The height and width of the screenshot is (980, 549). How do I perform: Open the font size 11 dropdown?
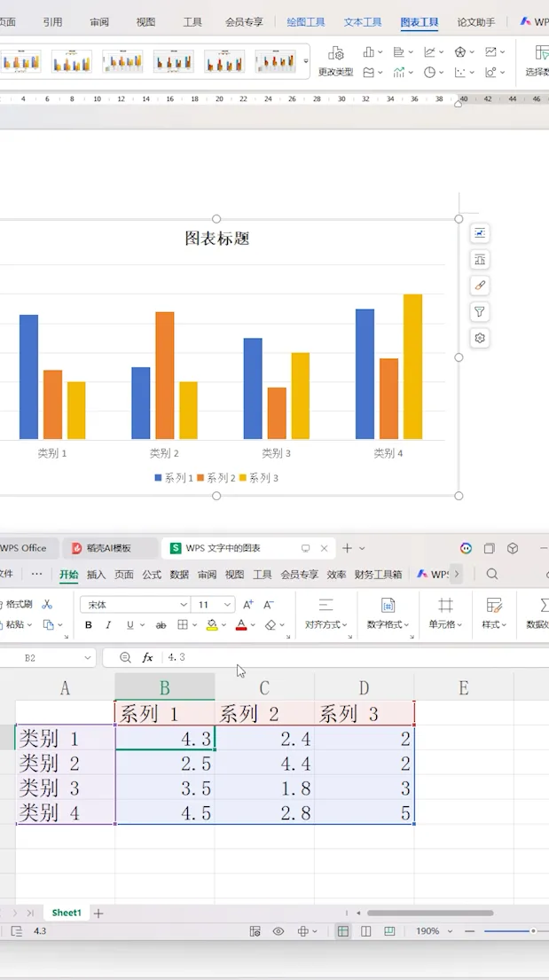coord(228,605)
